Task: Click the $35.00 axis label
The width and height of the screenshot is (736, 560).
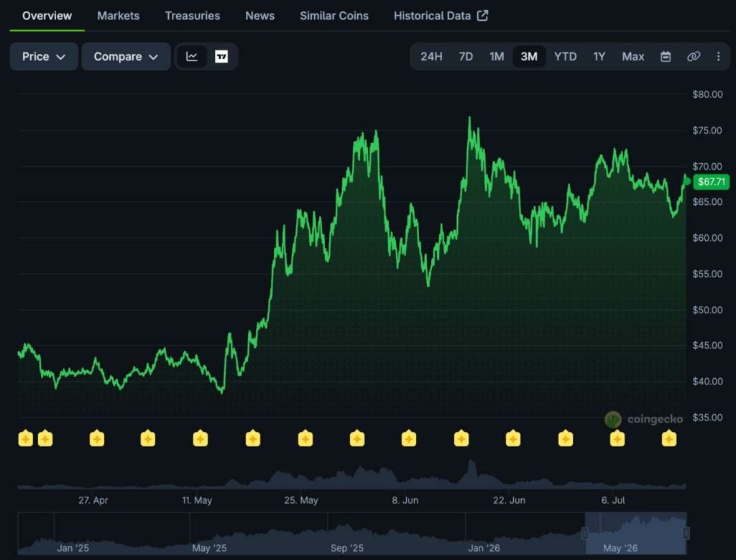Action: (707, 417)
